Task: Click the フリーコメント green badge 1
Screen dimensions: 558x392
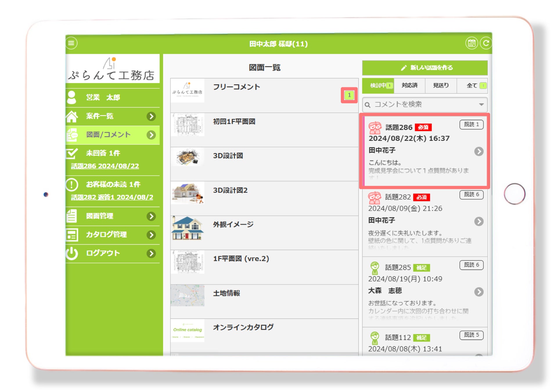Action: (x=349, y=95)
